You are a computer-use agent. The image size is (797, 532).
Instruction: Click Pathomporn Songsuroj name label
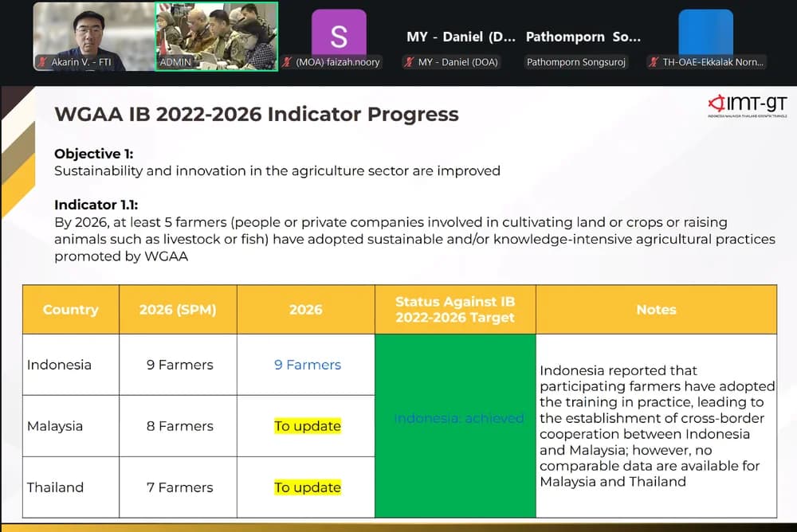[576, 62]
